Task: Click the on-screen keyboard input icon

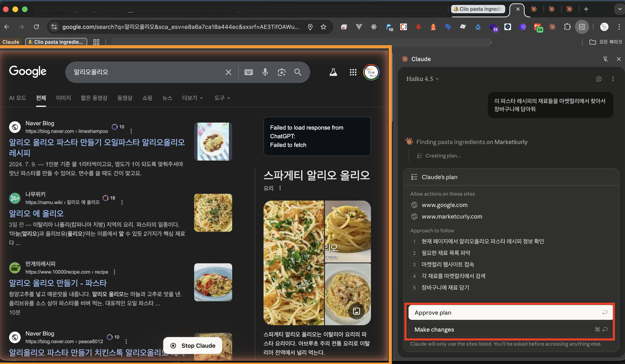Action: 248,72
